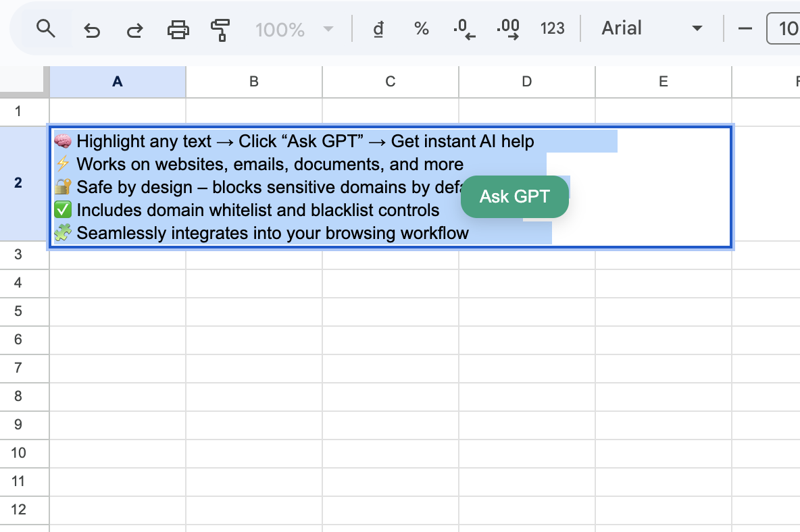Activate the paint format tool
The width and height of the screenshot is (800, 532).
point(220,30)
